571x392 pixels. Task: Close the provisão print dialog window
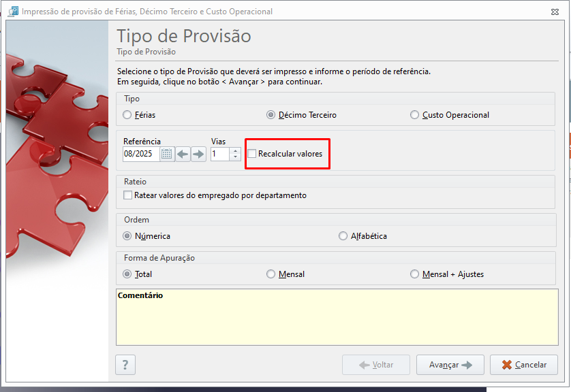[555, 12]
